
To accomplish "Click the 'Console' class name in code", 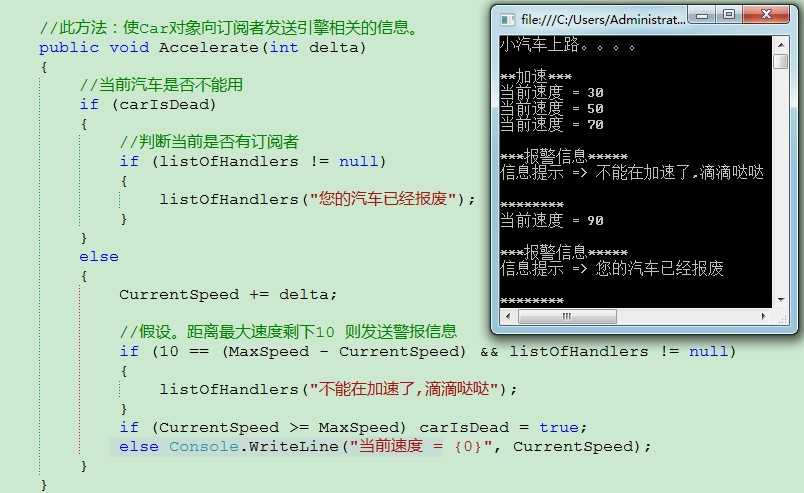I will coord(204,447).
